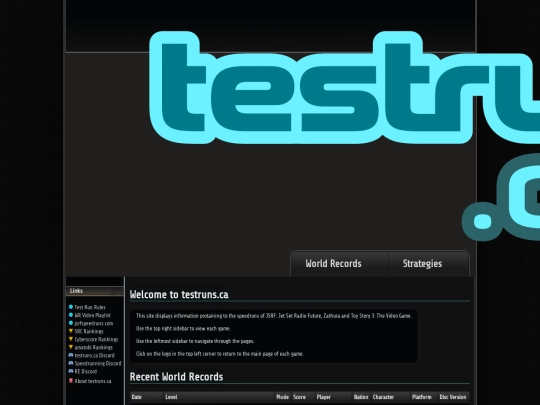Click the Discord icon beside Speedrunning Discord
Screen dimensions: 540x405
[x=71, y=363]
